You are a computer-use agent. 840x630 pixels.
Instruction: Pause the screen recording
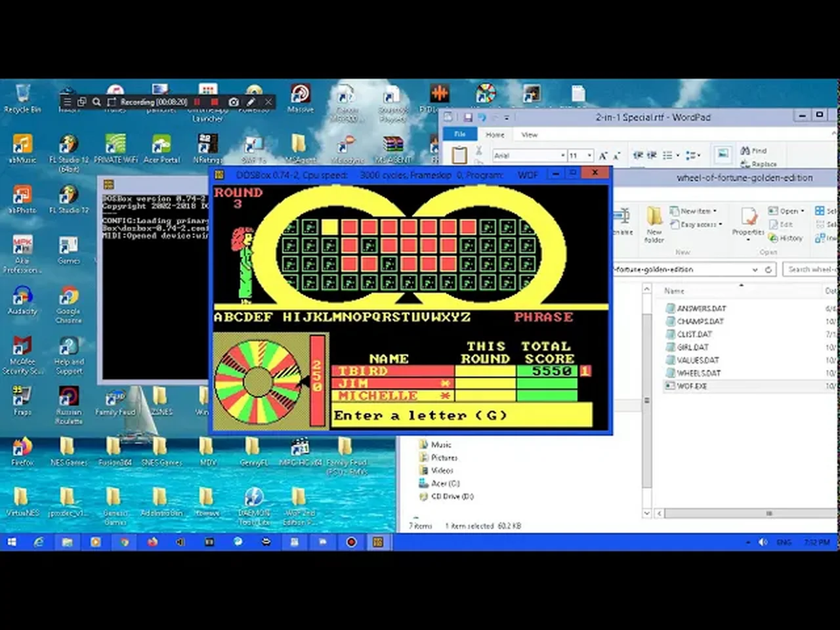click(x=197, y=102)
